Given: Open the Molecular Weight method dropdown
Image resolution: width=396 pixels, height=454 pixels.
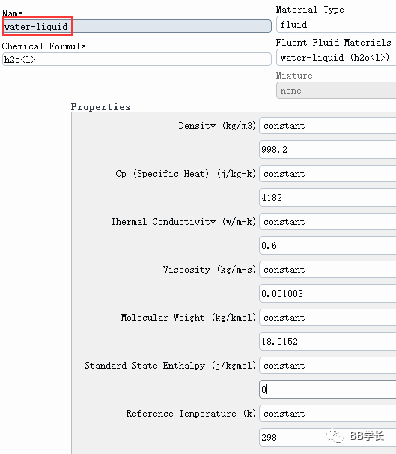Looking at the screenshot, I should coord(328,318).
